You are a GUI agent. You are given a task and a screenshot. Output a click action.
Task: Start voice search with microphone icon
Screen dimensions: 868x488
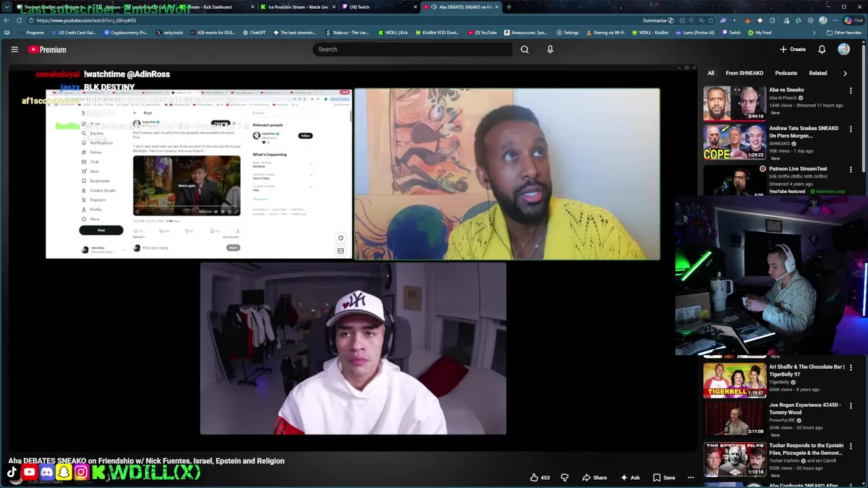[550, 49]
